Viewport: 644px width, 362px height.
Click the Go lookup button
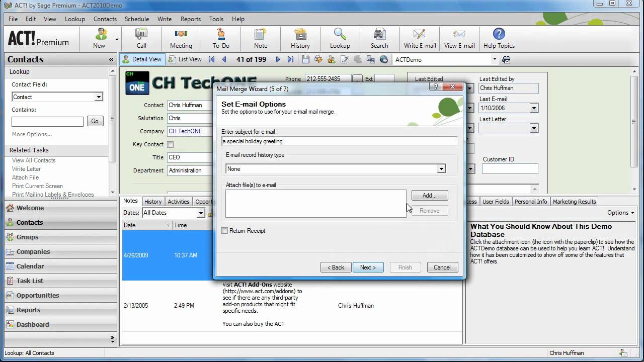click(x=95, y=121)
